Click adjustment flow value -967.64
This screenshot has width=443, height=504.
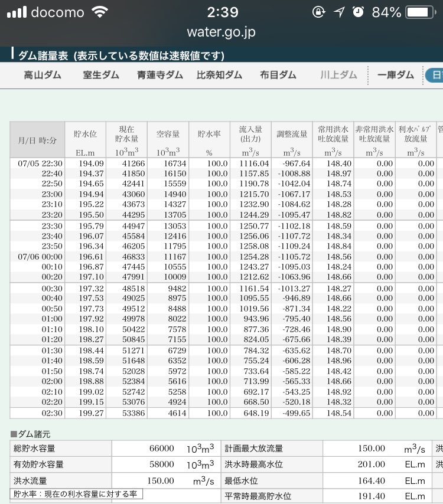[297, 163]
